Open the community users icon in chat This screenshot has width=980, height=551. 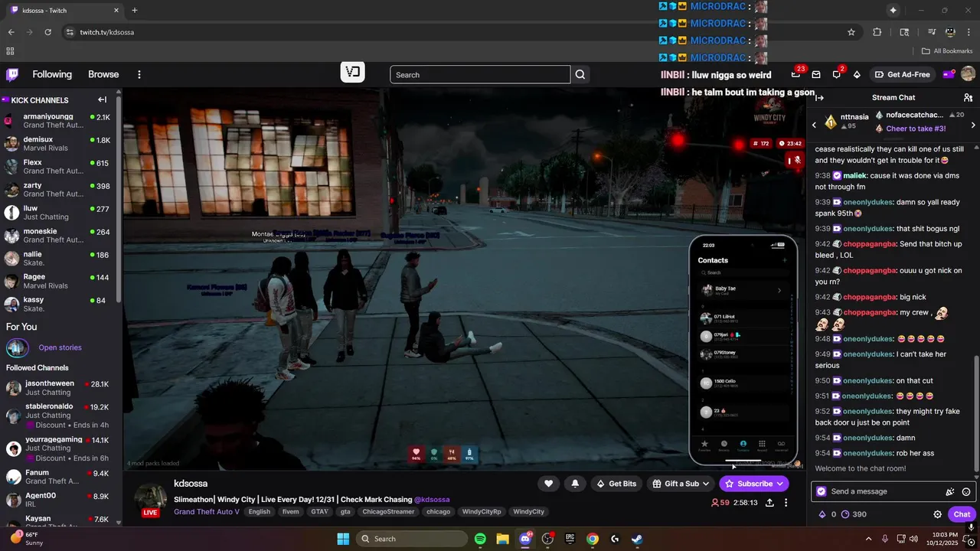point(968,97)
